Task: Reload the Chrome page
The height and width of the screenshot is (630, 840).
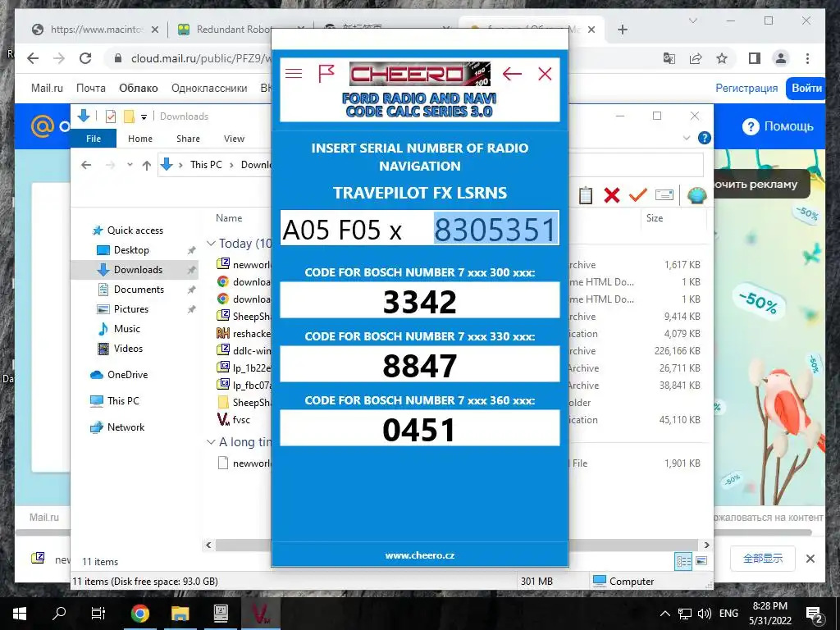Action: click(x=85, y=58)
